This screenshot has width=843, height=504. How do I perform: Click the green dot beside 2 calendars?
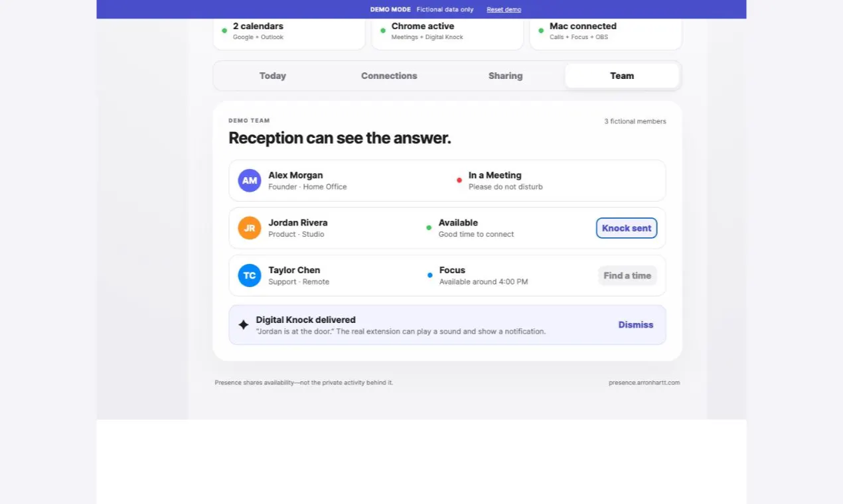coord(224,31)
